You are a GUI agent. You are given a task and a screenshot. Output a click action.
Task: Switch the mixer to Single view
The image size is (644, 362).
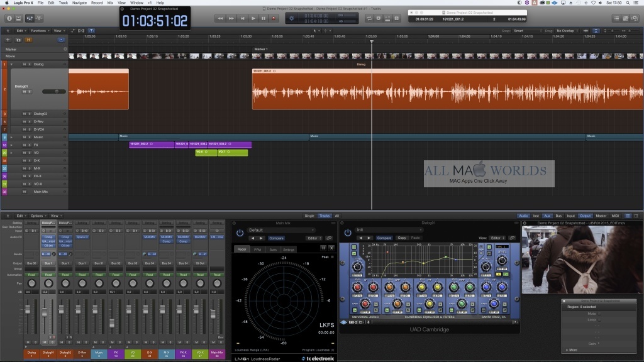pos(309,216)
